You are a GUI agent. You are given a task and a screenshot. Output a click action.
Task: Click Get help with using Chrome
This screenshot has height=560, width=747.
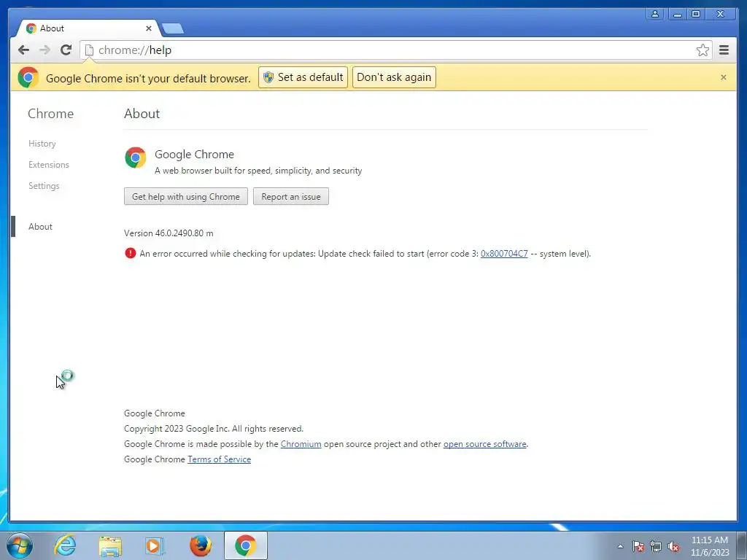186,196
